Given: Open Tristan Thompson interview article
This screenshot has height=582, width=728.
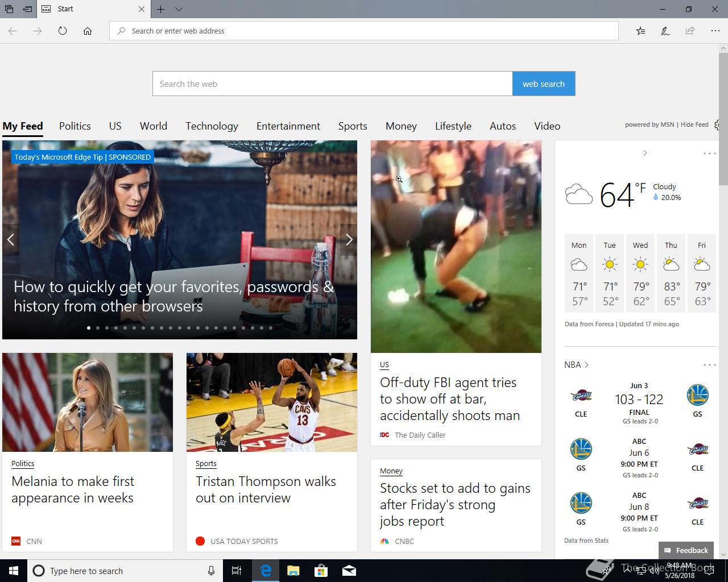Looking at the screenshot, I should coord(266,489).
